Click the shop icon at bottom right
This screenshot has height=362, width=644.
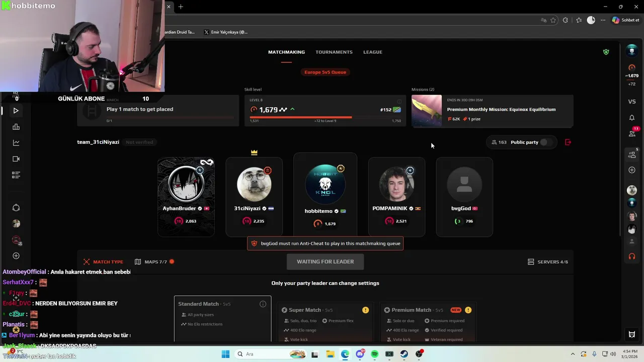point(632,334)
